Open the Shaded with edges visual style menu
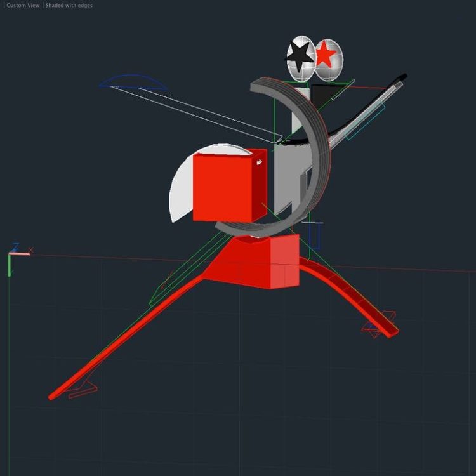The width and height of the screenshot is (476, 476). 69,5
